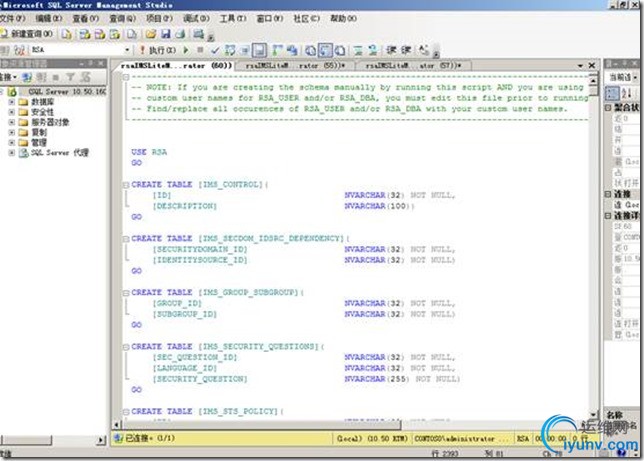This screenshot has width=644, height=461.
Task: Open the 文件 menu
Action: click(x=12, y=18)
